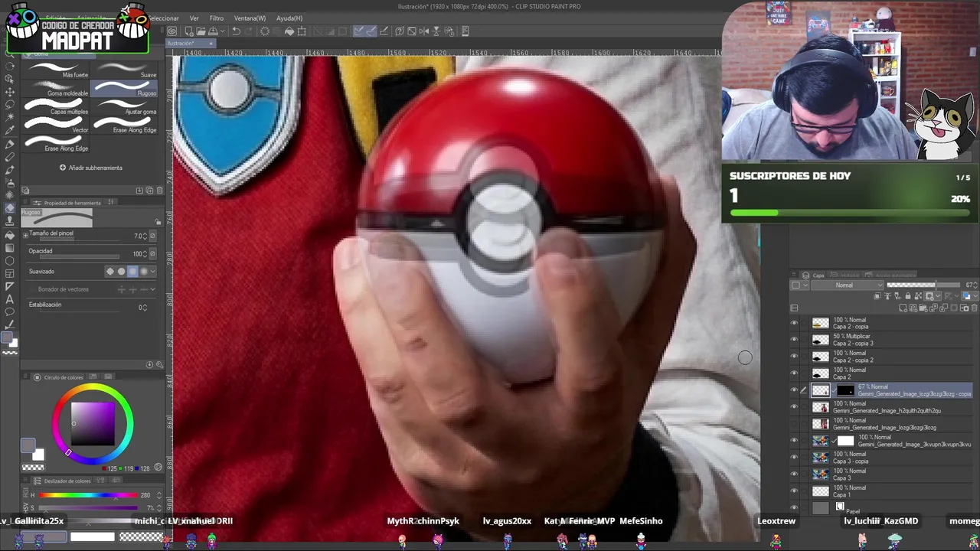Toggle visibility of layer Capa 2
Image resolution: width=980 pixels, height=551 pixels.
pyautogui.click(x=794, y=373)
